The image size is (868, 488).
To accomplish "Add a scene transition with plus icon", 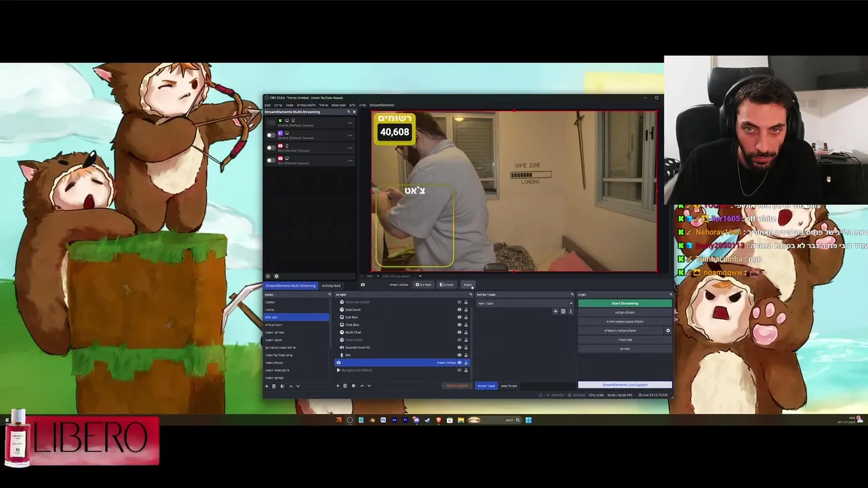I will point(555,311).
